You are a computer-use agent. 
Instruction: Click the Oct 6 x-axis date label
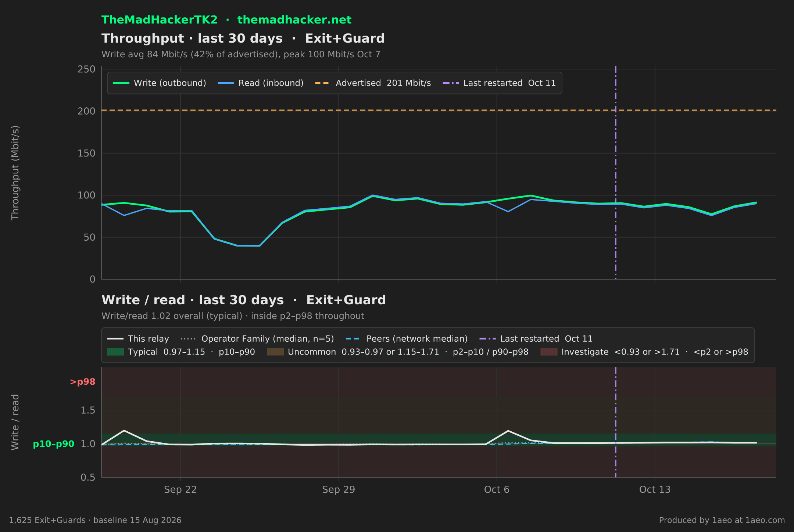(497, 490)
